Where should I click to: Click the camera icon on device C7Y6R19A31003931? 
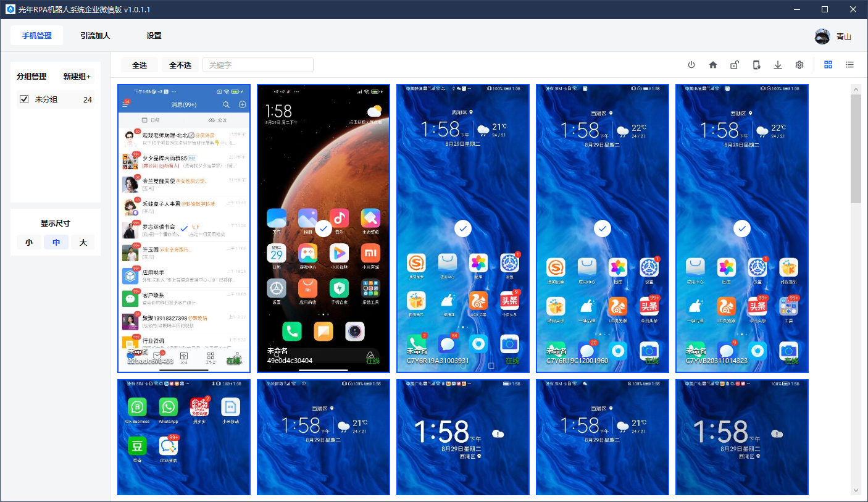[x=509, y=343]
